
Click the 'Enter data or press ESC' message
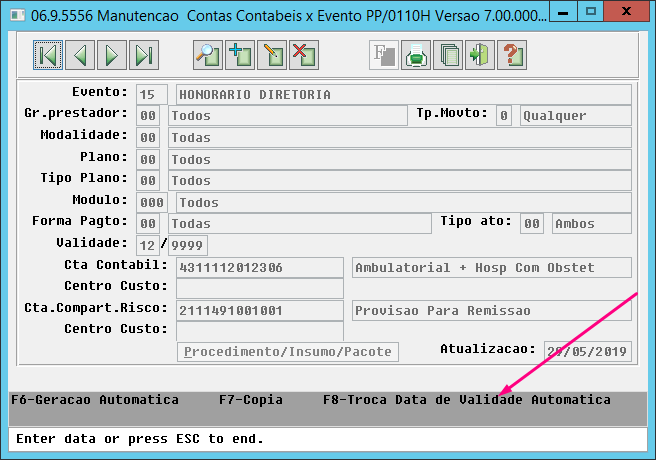click(x=140, y=439)
